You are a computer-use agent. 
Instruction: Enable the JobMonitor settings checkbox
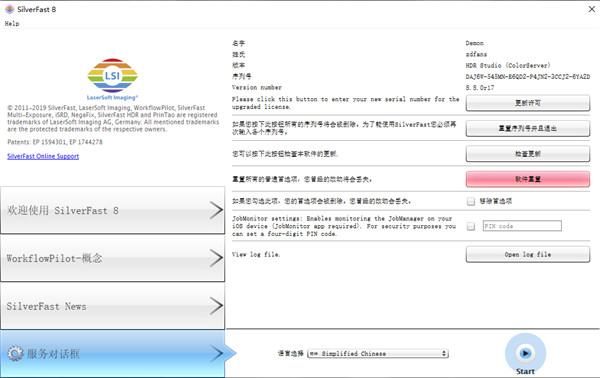click(x=471, y=226)
